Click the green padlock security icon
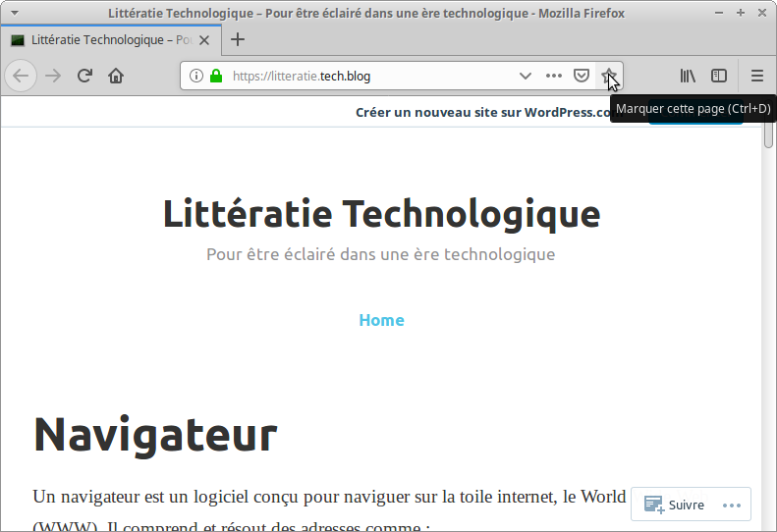The height and width of the screenshot is (532, 777). [215, 76]
